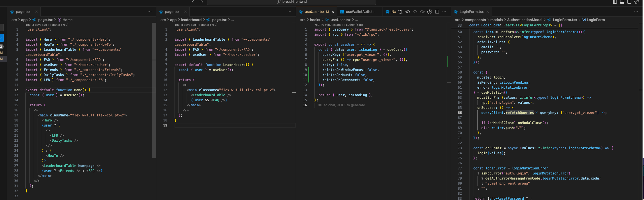Viewport: 644px width, 200px height.
Task: Open the useUser.tsx file breadcrumb
Action: click(338, 20)
